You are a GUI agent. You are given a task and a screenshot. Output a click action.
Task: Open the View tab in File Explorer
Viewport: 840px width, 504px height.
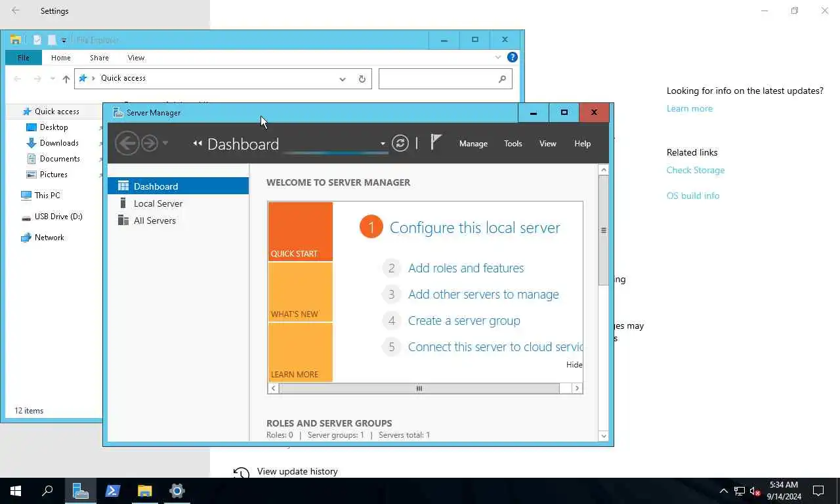136,58
